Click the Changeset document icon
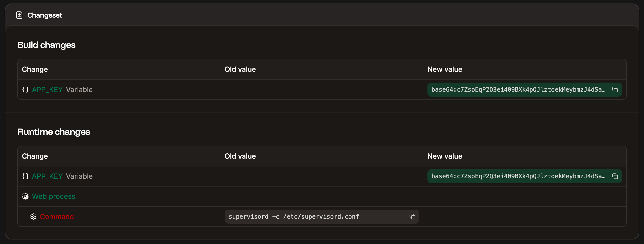 [x=20, y=15]
